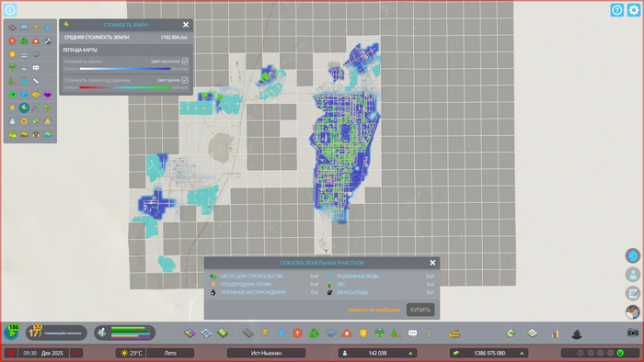Close the land purchase panel
644x362 pixels.
tap(432, 263)
